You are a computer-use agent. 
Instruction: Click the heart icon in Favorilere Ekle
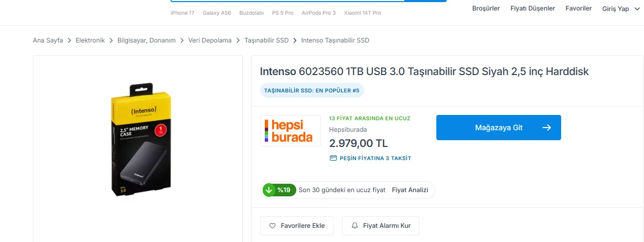[x=272, y=226]
